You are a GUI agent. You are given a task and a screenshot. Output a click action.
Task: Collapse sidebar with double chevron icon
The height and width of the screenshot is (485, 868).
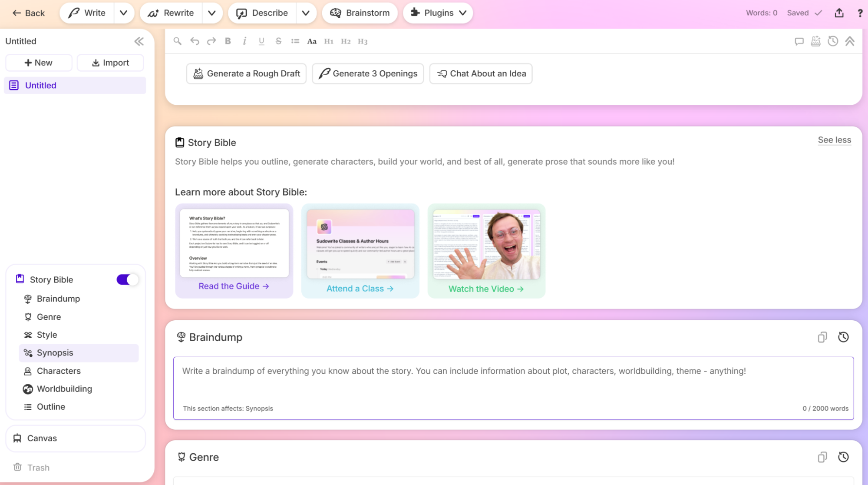pyautogui.click(x=139, y=41)
